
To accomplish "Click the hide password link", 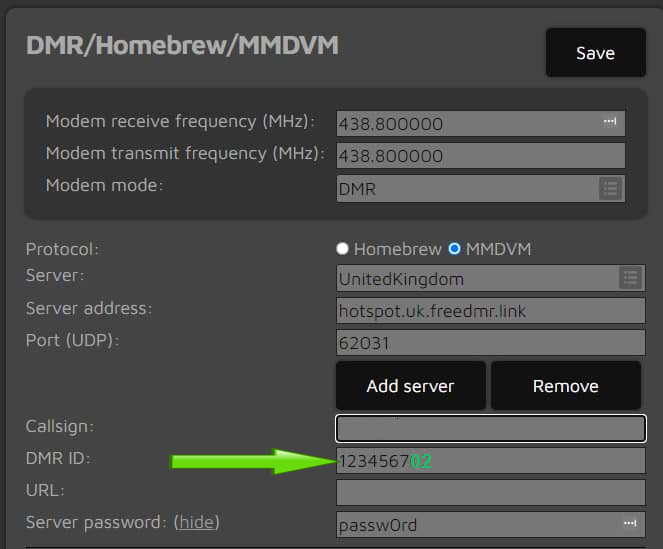I will [197, 522].
